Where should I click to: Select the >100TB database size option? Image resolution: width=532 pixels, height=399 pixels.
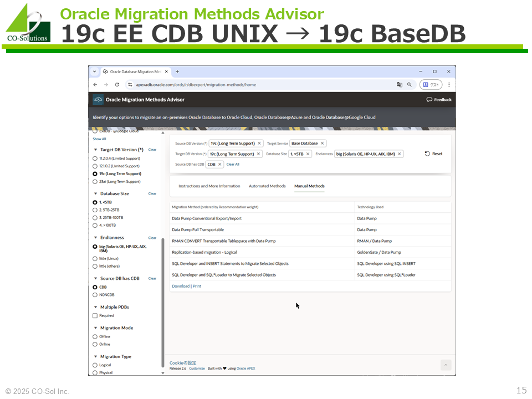(x=95, y=226)
